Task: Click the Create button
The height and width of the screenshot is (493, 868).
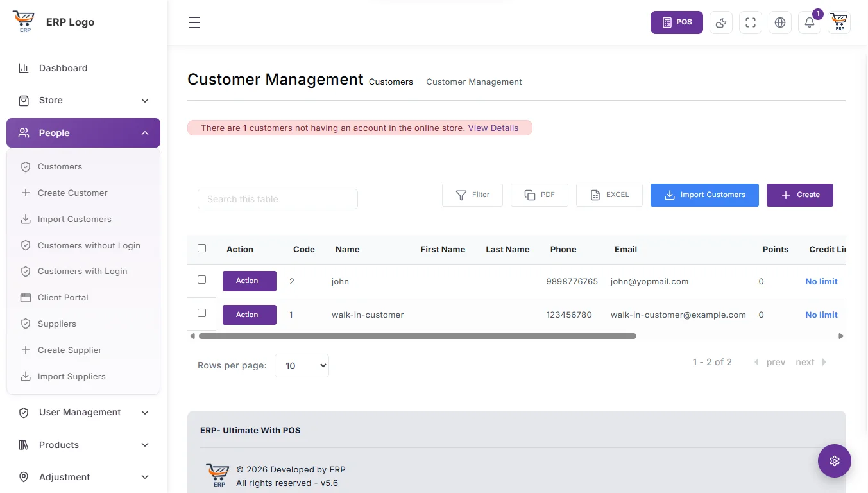Action: pos(800,195)
